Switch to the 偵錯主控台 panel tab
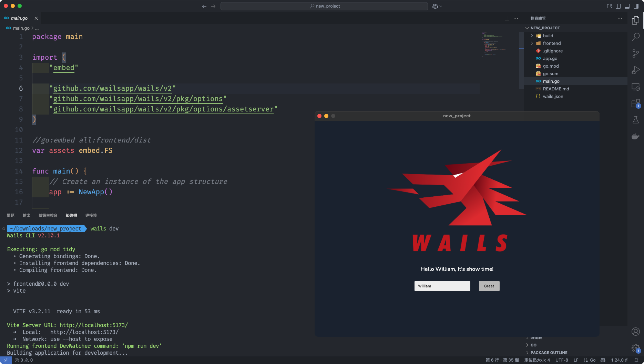644x364 pixels. point(48,215)
